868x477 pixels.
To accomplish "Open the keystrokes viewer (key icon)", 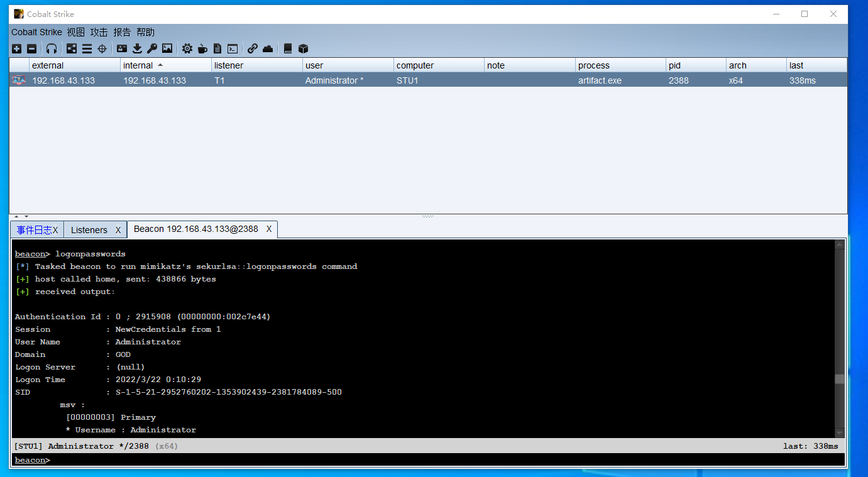I will click(152, 48).
